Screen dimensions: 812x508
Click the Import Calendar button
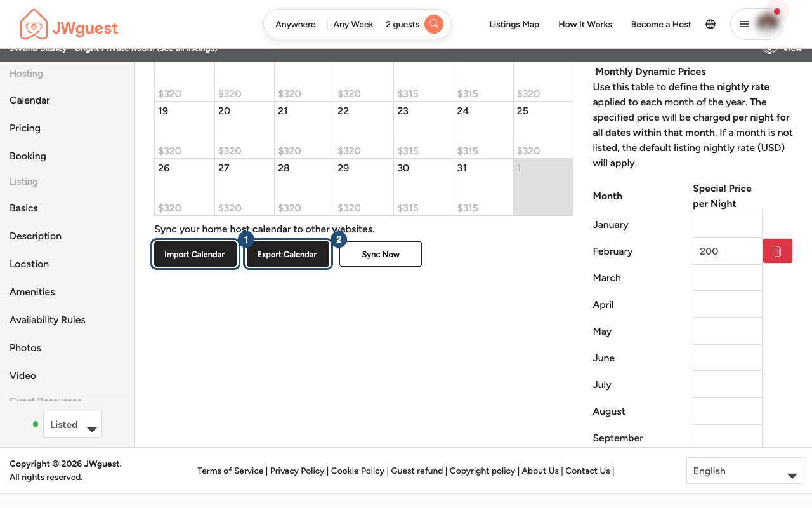(x=195, y=254)
